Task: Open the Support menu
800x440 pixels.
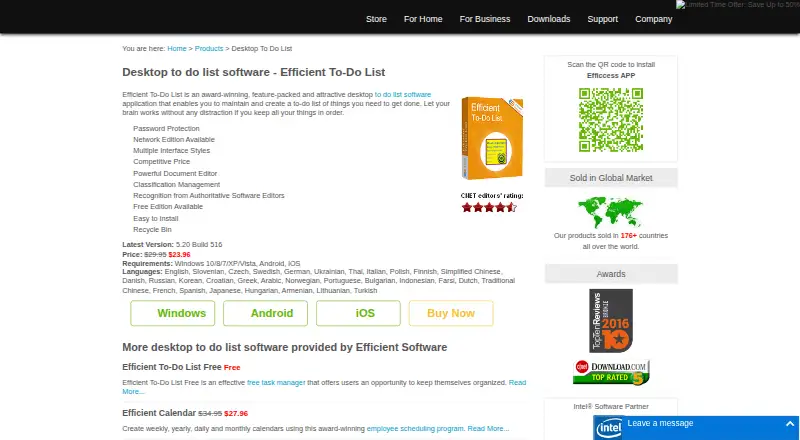Action: coord(603,19)
